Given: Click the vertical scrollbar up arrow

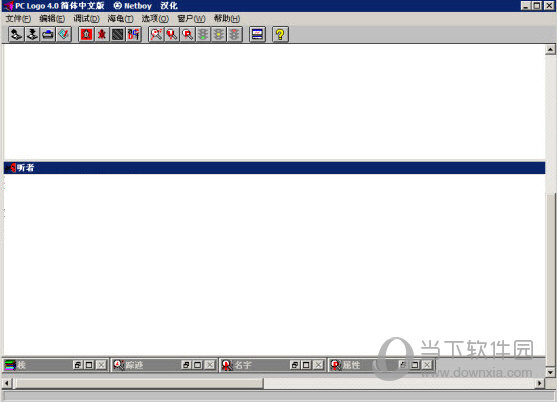Looking at the screenshot, I should [550, 49].
